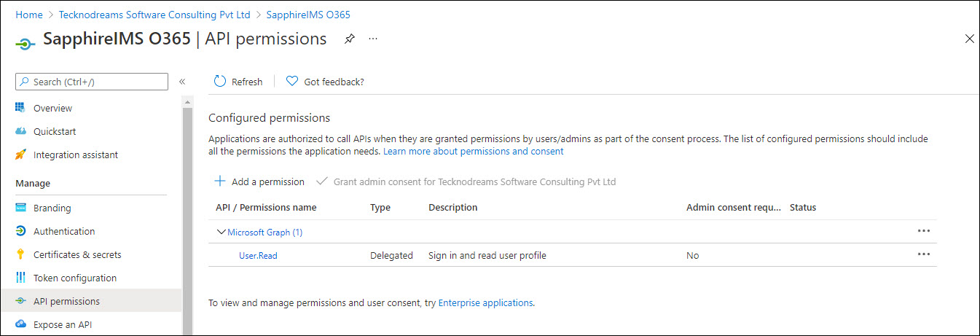This screenshot has height=336, width=980.
Task: Click the search magnifier icon in sidebar
Action: 24,82
